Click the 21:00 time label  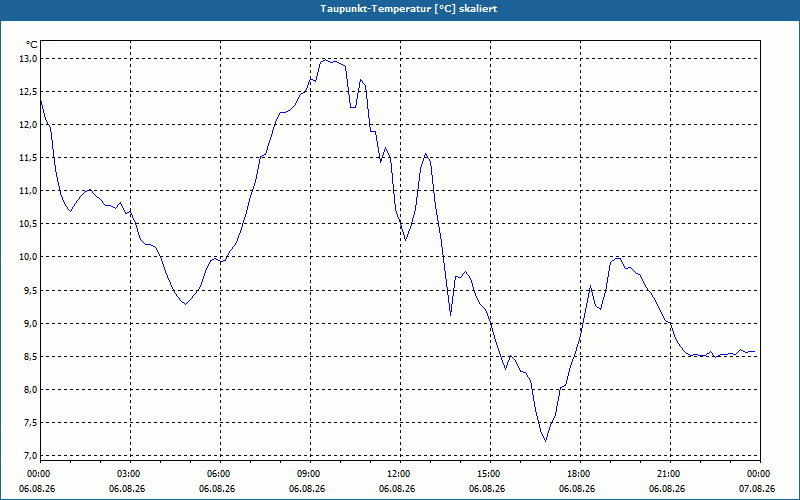pos(670,474)
